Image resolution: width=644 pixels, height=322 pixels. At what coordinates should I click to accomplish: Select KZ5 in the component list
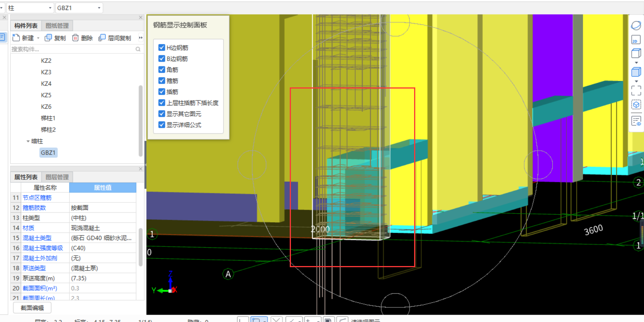point(46,95)
